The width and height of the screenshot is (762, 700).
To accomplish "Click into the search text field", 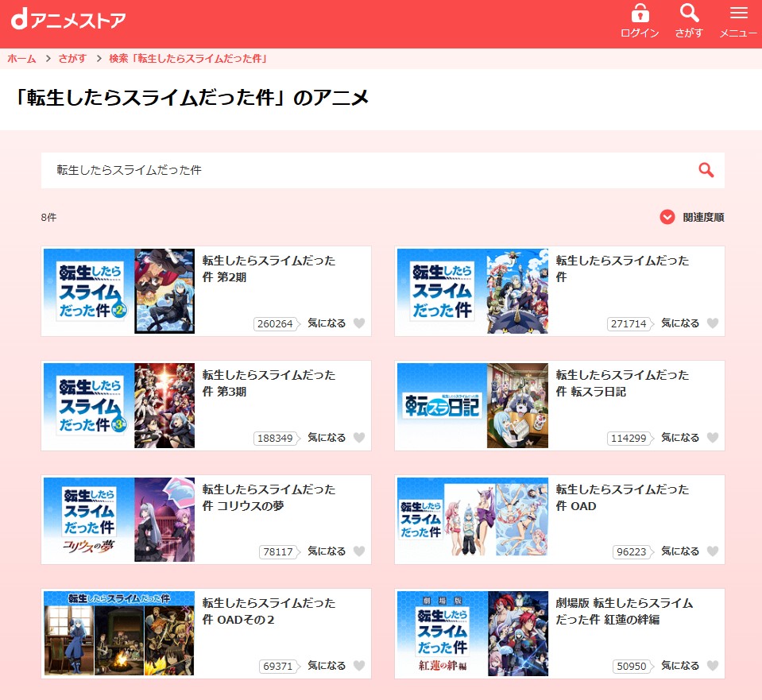I will click(366, 170).
